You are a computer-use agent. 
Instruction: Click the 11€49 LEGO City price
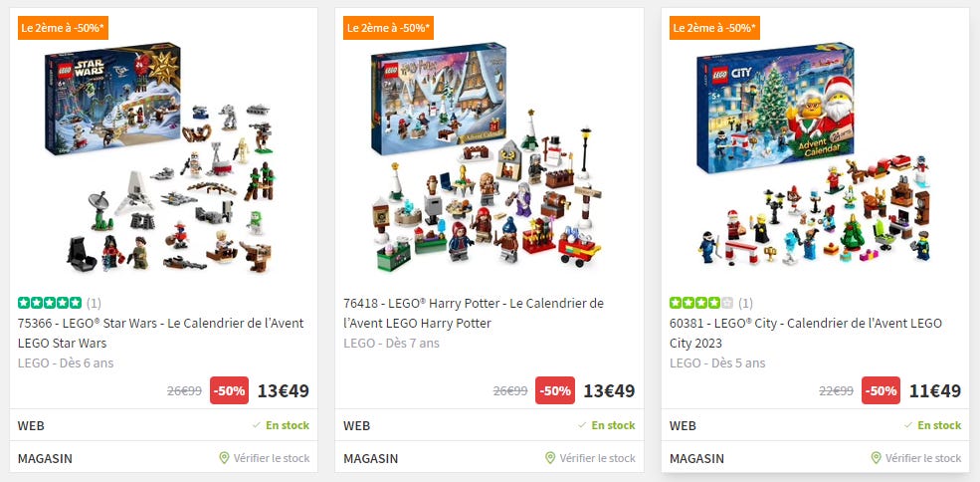pyautogui.click(x=935, y=391)
